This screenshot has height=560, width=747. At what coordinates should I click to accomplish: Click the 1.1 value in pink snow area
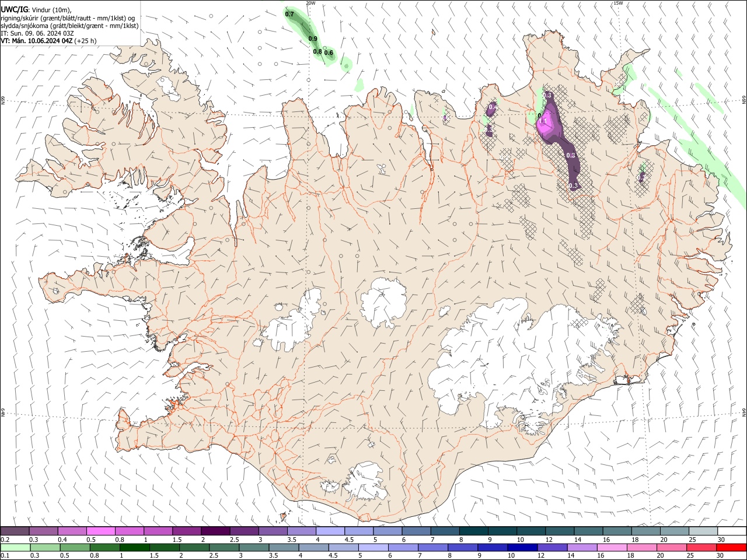click(543, 121)
